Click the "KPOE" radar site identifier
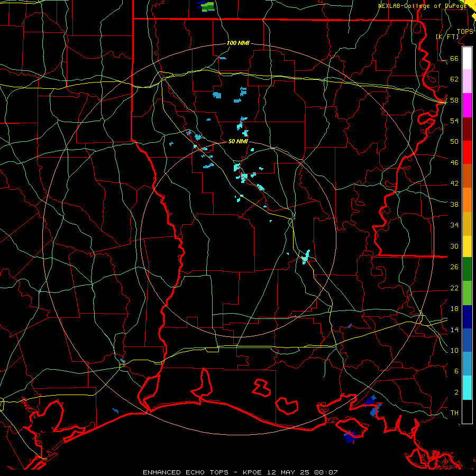This screenshot has height=476, width=476. point(253,472)
